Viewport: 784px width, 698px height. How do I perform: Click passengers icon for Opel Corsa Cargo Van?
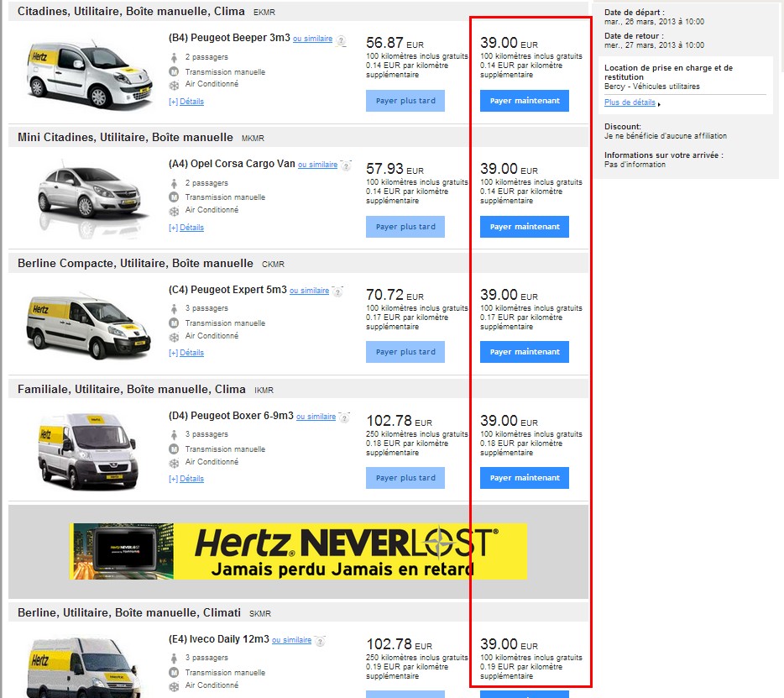click(174, 184)
